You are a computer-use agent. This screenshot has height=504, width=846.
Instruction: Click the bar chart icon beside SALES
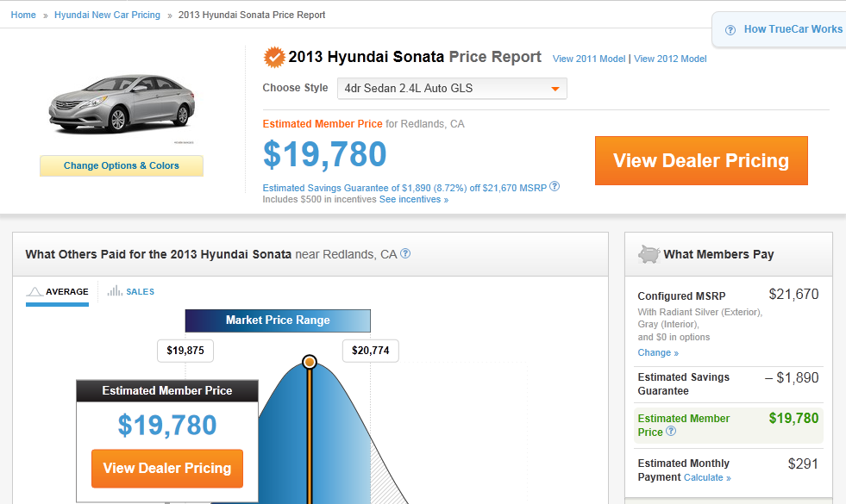click(115, 291)
